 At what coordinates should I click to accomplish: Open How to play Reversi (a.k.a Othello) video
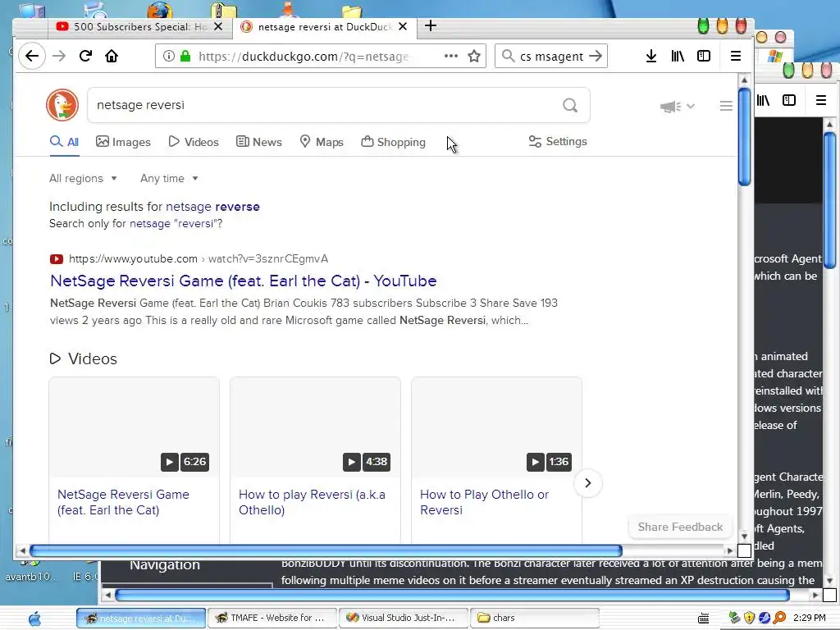[312, 502]
